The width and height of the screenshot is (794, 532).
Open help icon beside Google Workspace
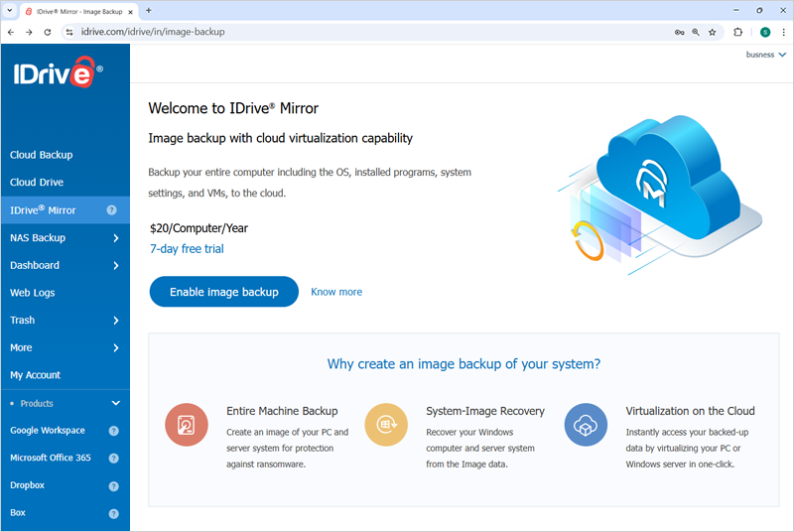(x=113, y=431)
